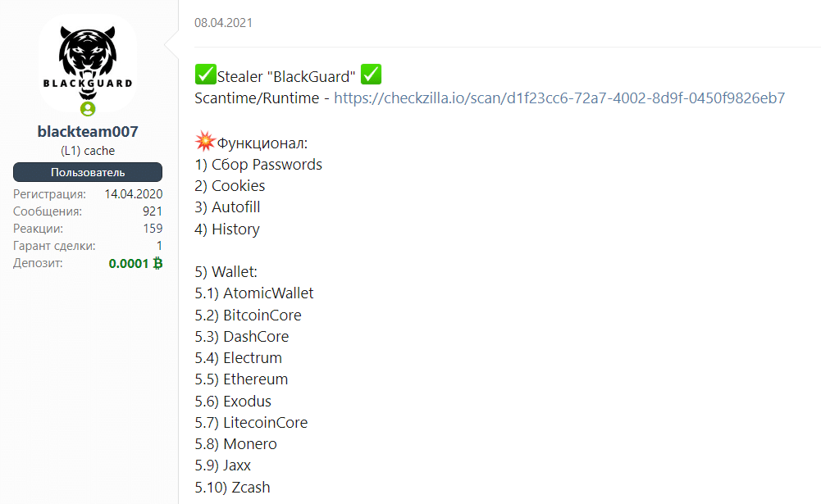
Task: Click the registration date 14.04.2020
Action: pyautogui.click(x=134, y=194)
